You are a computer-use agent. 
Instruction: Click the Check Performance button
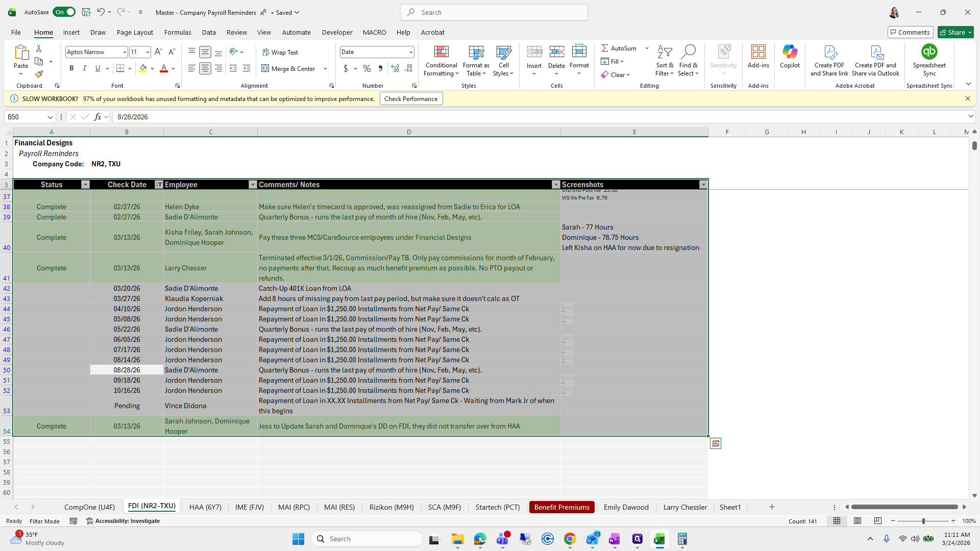point(411,99)
